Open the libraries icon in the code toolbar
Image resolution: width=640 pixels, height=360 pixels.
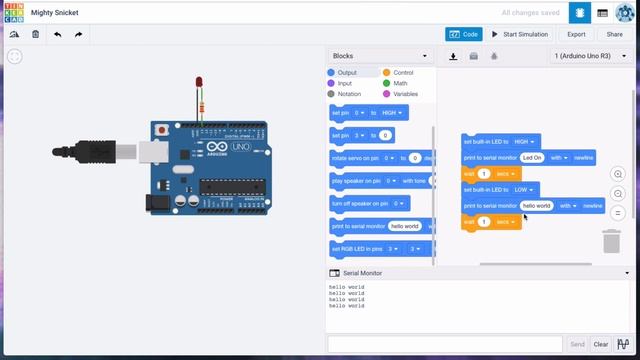473,56
